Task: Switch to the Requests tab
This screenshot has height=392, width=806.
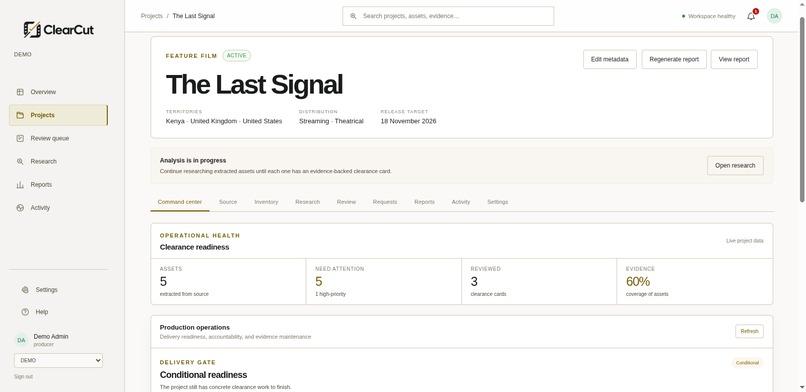Action: coord(385,202)
